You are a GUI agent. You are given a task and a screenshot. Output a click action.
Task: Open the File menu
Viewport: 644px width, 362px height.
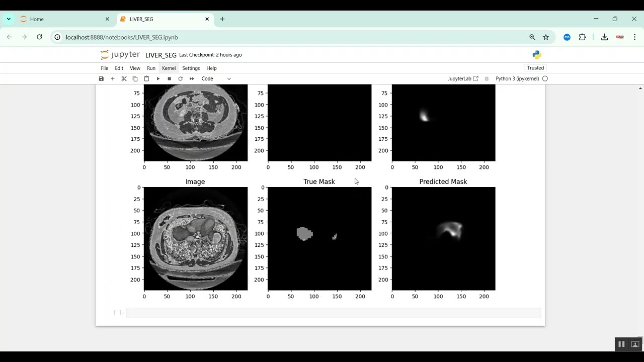(x=104, y=68)
